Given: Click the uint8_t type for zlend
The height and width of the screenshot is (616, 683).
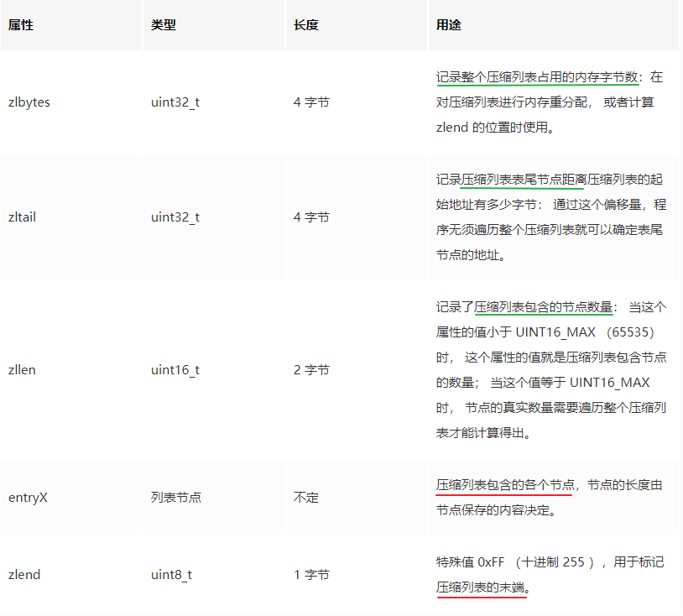Looking at the screenshot, I should (x=170, y=575).
